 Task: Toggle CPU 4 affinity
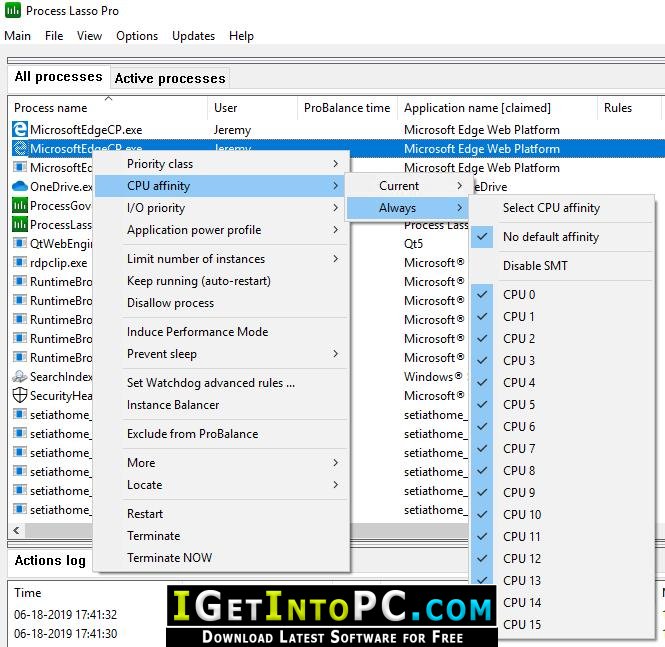coord(562,383)
